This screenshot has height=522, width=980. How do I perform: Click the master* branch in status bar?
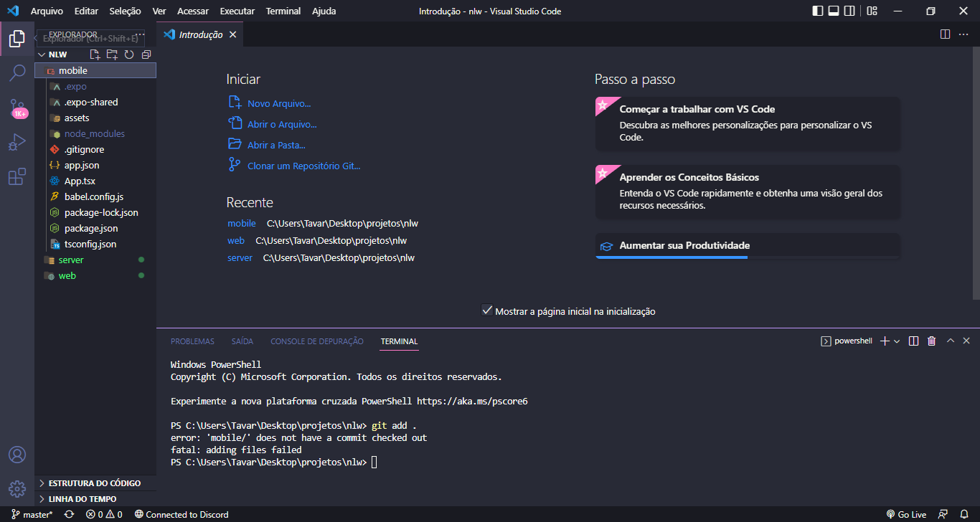pos(32,514)
